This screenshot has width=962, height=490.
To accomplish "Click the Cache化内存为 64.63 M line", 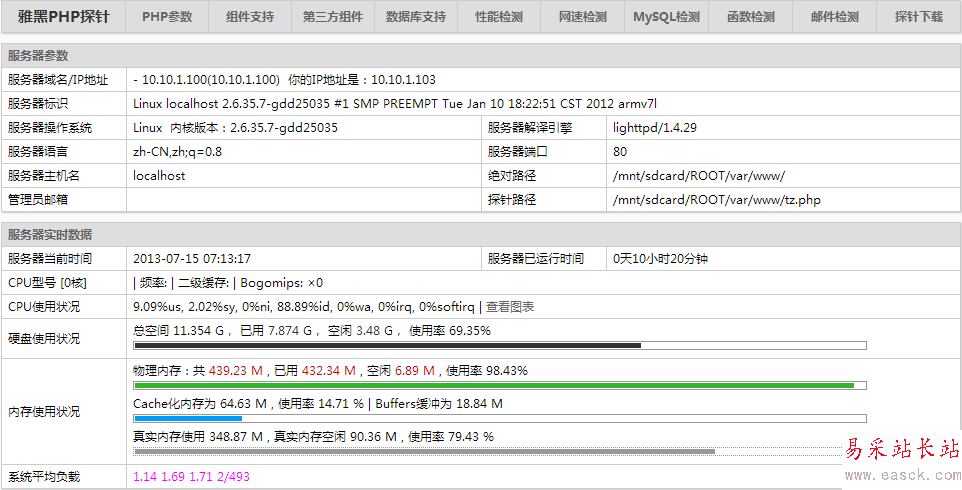I will coord(318,404).
